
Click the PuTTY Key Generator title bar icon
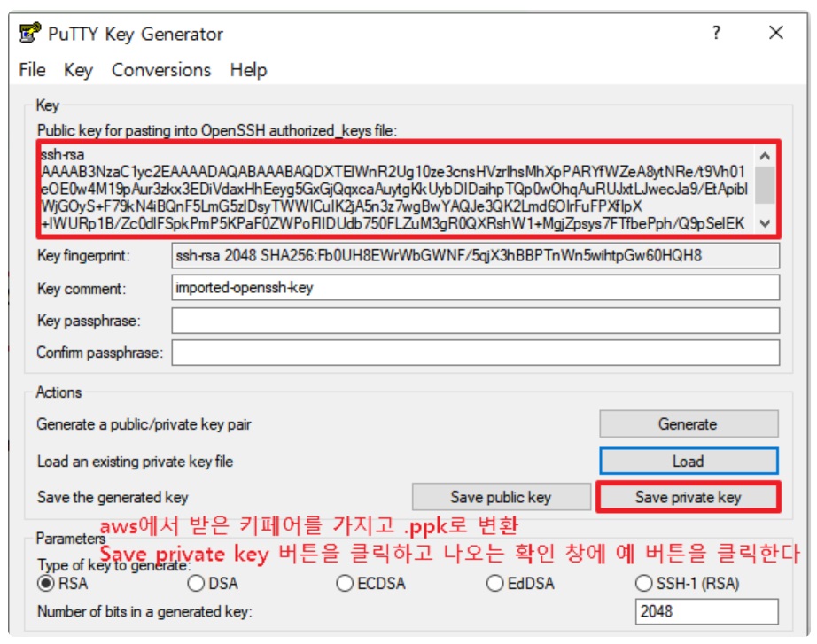pyautogui.click(x=30, y=33)
